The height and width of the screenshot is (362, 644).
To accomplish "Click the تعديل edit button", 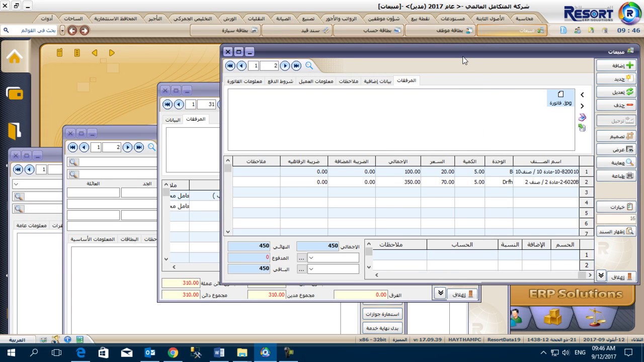I will tap(616, 92).
